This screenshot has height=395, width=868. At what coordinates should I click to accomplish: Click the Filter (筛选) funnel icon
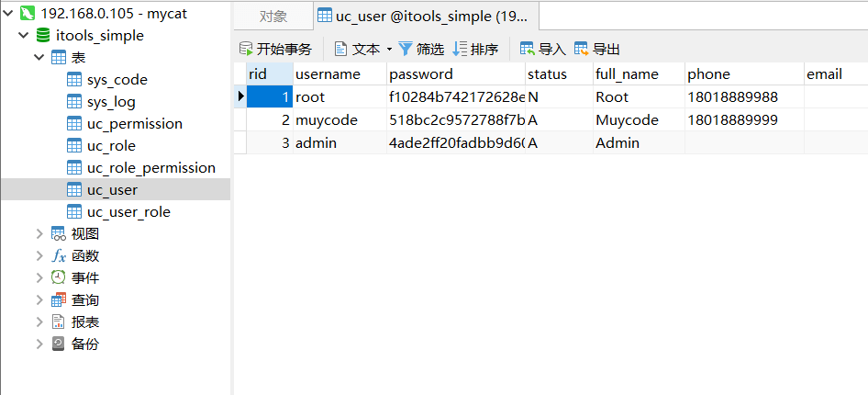click(x=406, y=49)
